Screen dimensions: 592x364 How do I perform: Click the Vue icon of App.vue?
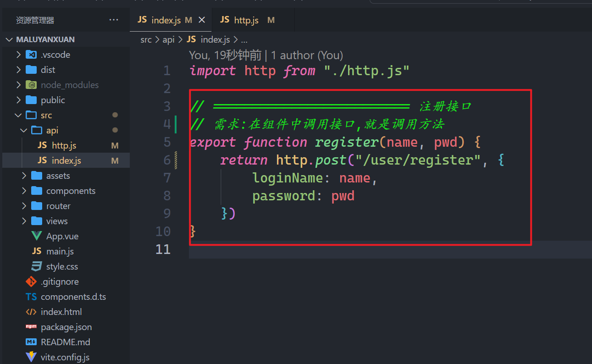coord(37,236)
